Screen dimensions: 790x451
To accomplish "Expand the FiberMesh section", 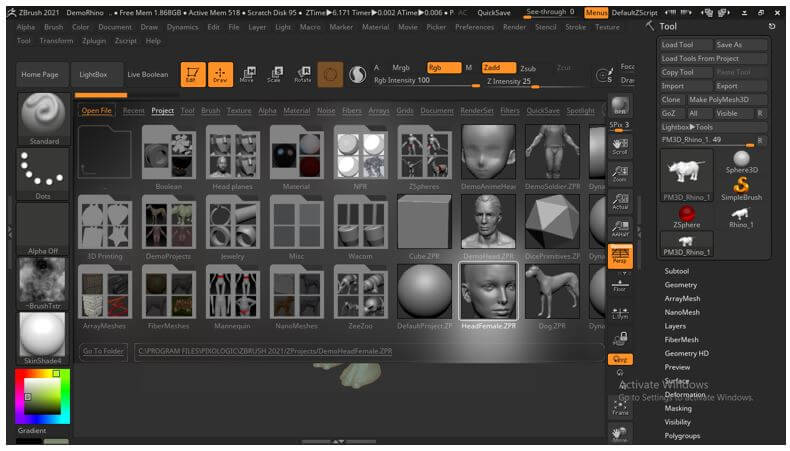I will pos(681,340).
